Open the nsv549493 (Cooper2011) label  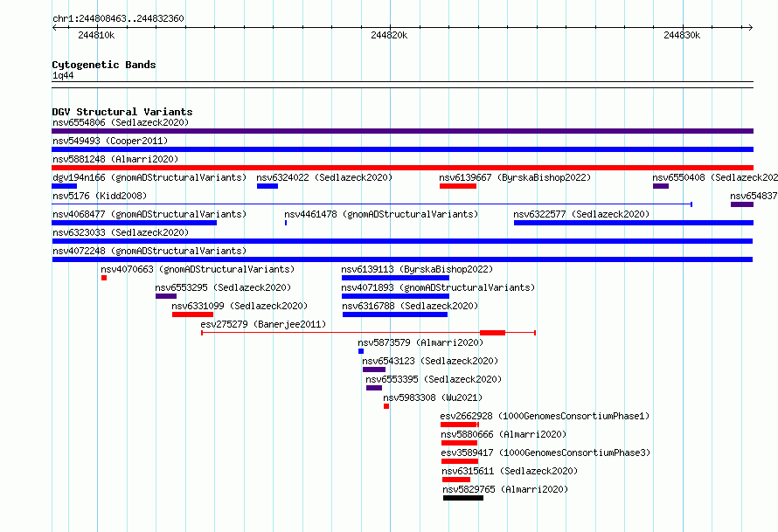pyautogui.click(x=110, y=141)
